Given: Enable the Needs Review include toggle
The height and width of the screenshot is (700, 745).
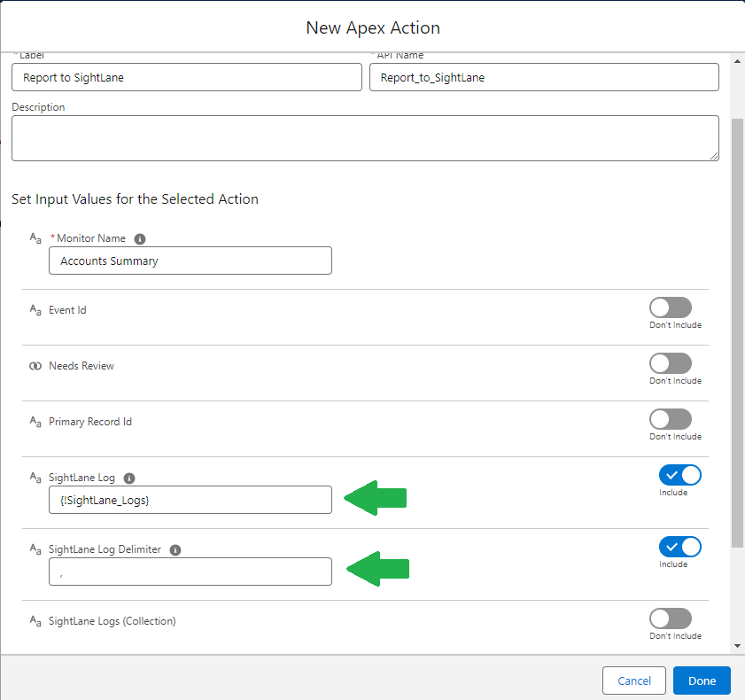Looking at the screenshot, I should click(x=671, y=363).
